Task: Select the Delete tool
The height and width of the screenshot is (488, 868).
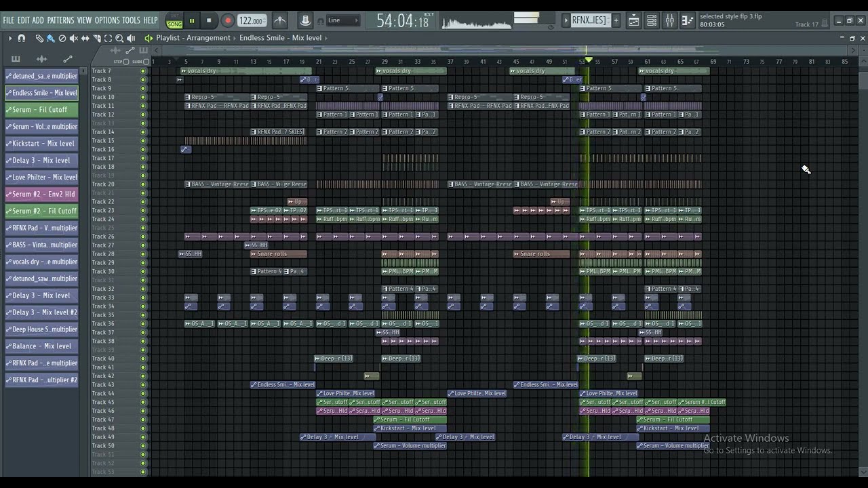Action: point(62,39)
